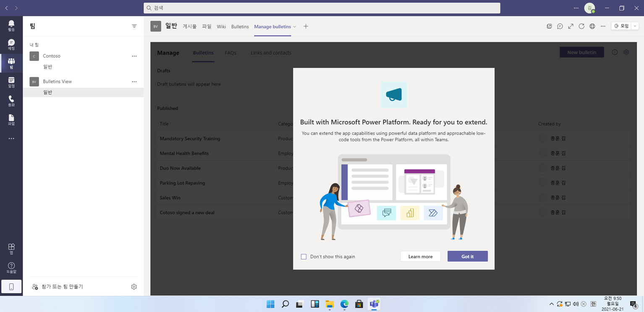Open the Wiki tab

(x=221, y=26)
